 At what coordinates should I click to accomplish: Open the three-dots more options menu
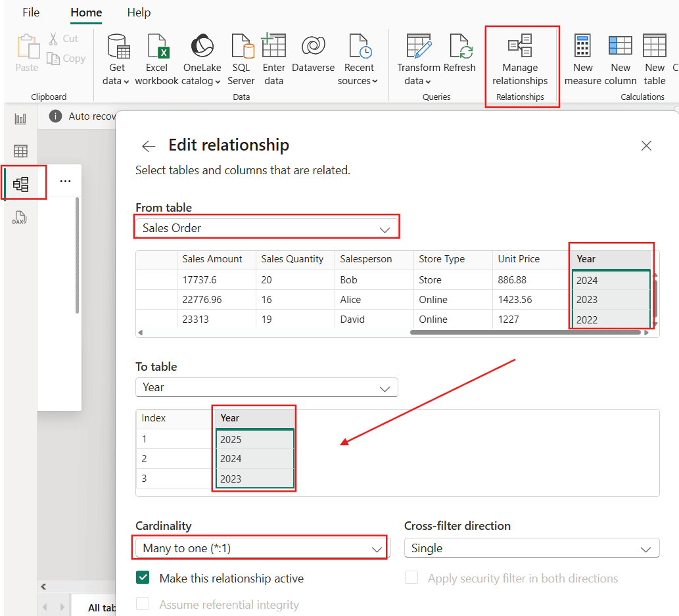(65, 181)
